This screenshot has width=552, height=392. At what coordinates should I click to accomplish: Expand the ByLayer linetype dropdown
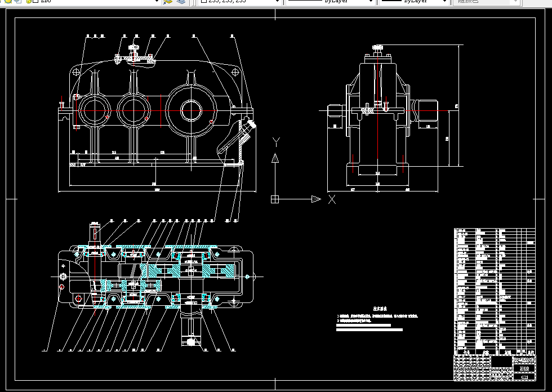[x=330, y=1]
